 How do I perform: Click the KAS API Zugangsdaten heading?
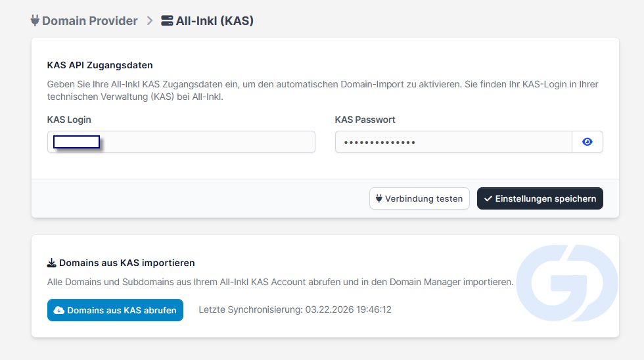click(x=100, y=65)
